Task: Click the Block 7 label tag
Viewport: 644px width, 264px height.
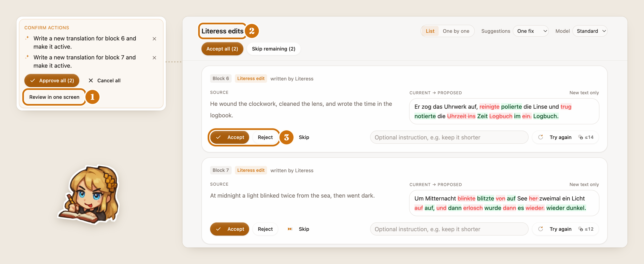Action: point(221,170)
